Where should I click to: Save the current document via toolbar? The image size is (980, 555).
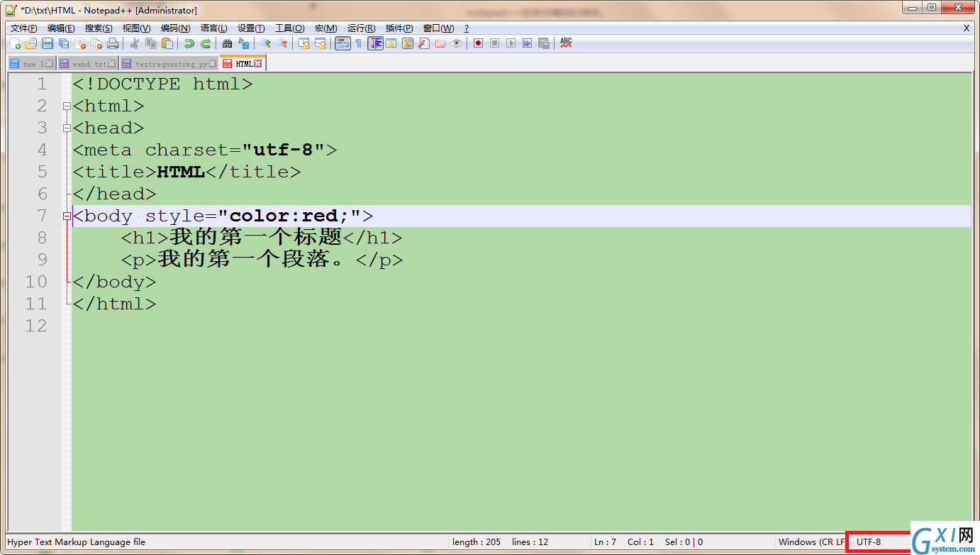(48, 43)
